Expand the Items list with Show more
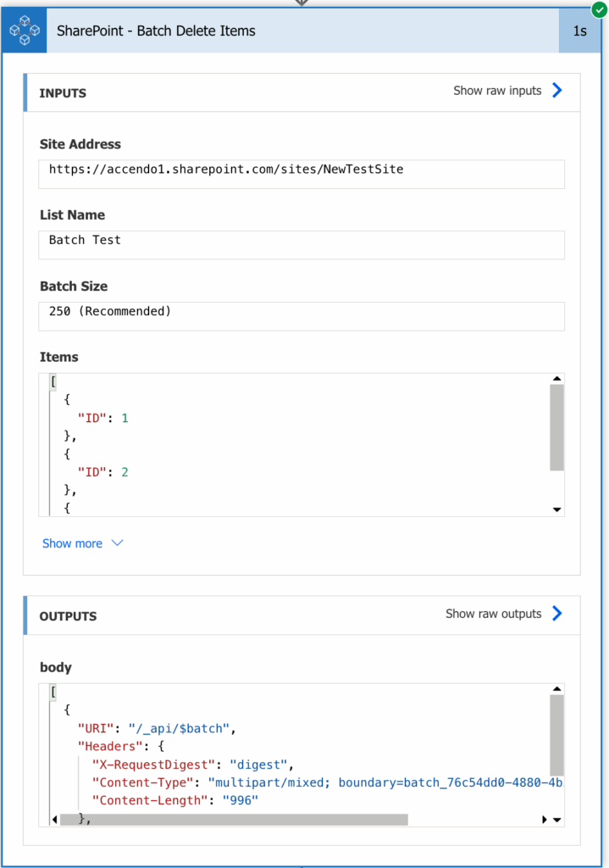 [x=72, y=543]
